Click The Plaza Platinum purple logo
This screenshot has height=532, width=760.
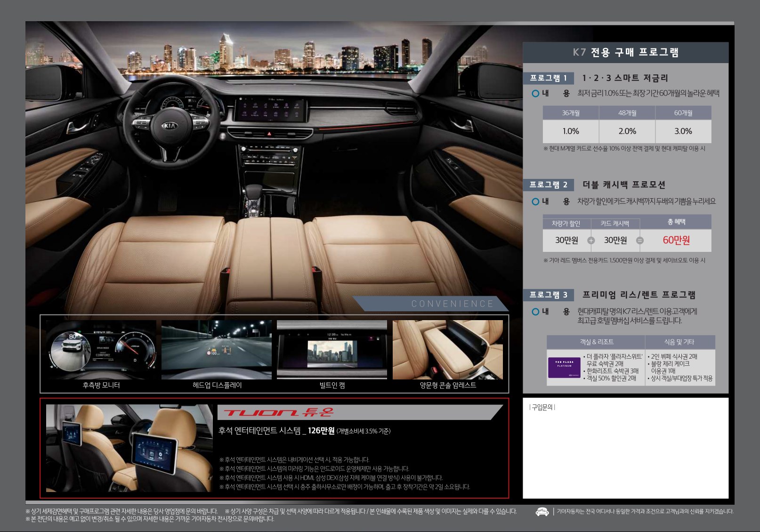[564, 367]
